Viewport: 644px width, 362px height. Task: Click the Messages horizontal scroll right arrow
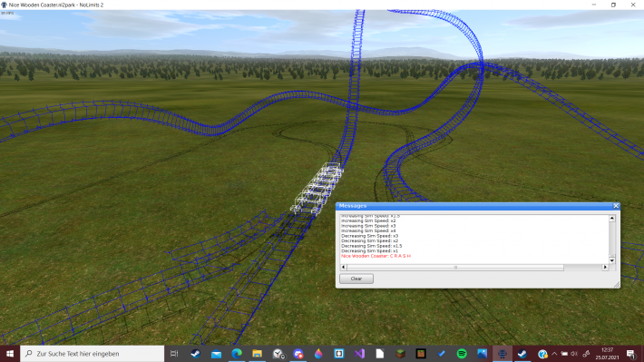[605, 267]
